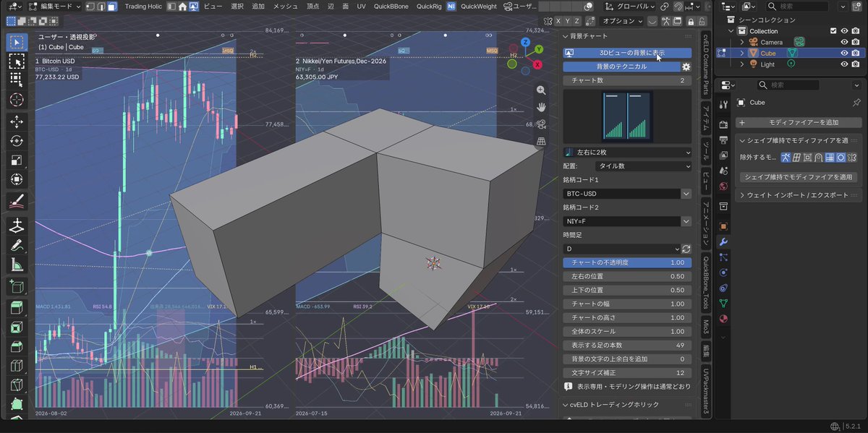The width and height of the screenshot is (868, 433).
Task: Pin the Cube properties with pin icon
Action: [857, 103]
